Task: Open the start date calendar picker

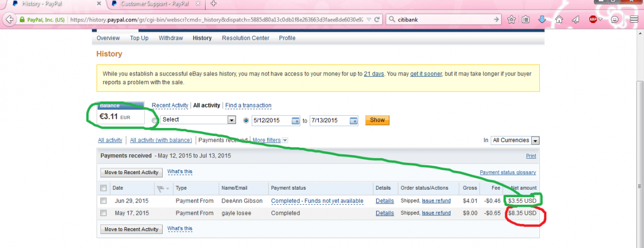Action: 295,121
